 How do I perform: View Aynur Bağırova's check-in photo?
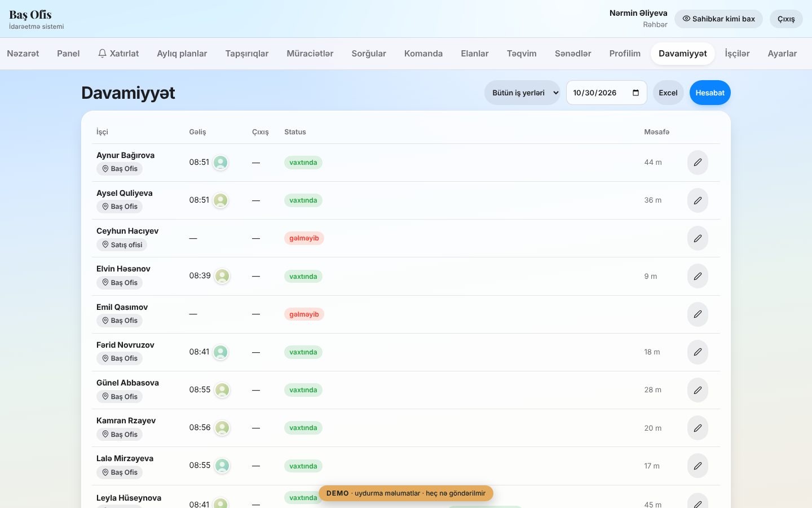220,163
